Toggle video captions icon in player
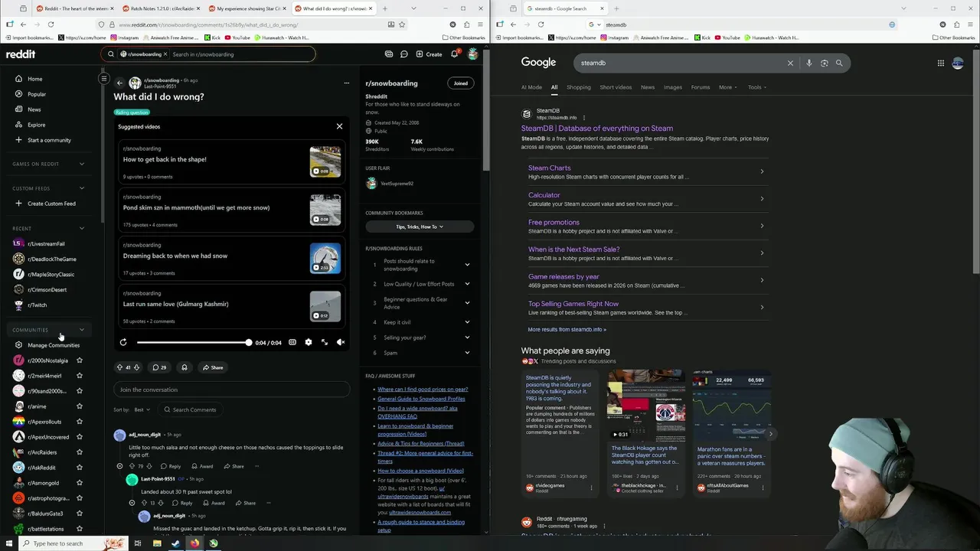 click(x=292, y=342)
